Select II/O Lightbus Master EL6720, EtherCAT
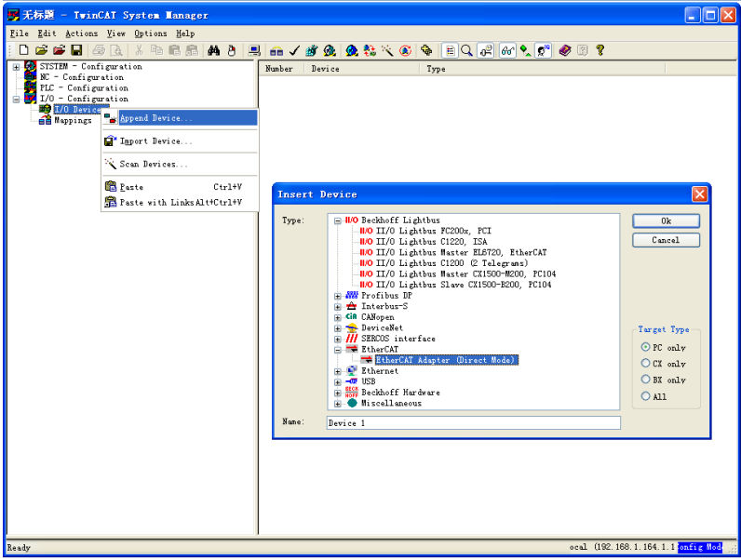 pos(461,253)
